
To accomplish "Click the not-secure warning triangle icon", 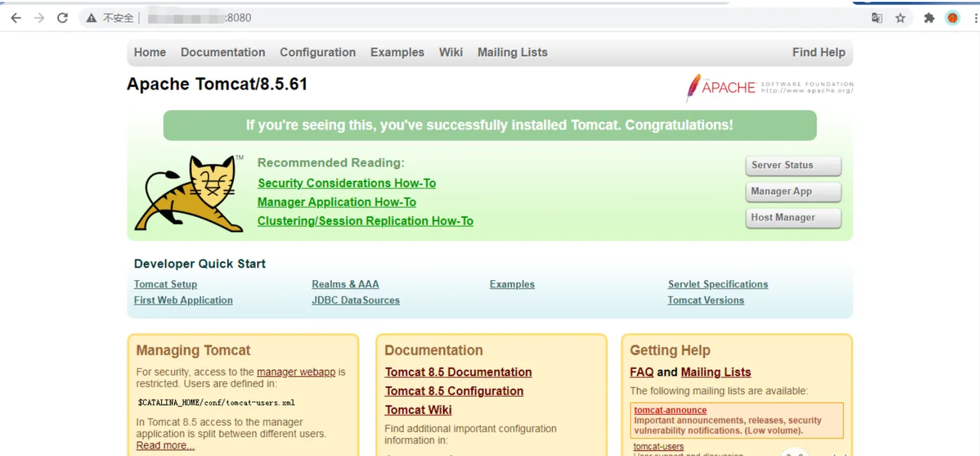I will [x=91, y=18].
